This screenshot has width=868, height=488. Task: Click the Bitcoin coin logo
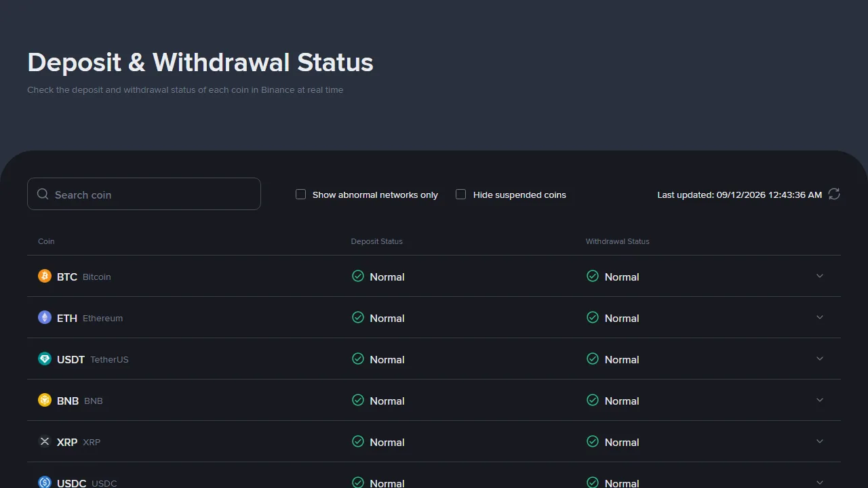pyautogui.click(x=45, y=276)
